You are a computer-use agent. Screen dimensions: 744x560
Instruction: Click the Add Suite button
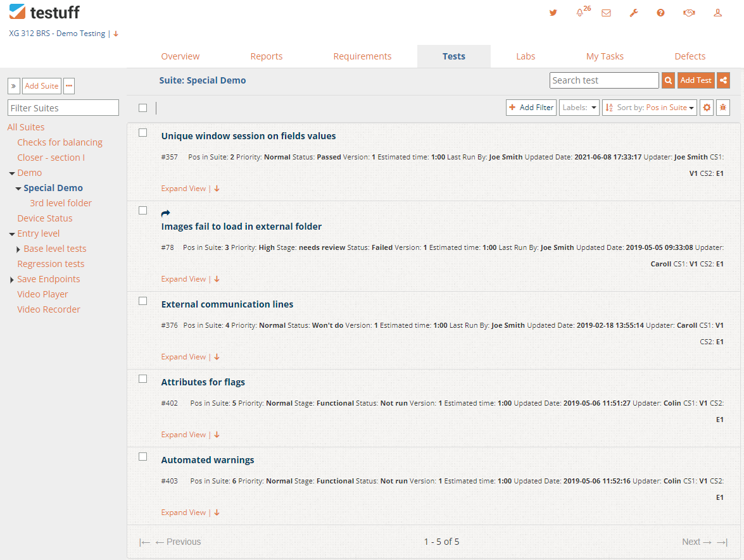pos(42,86)
